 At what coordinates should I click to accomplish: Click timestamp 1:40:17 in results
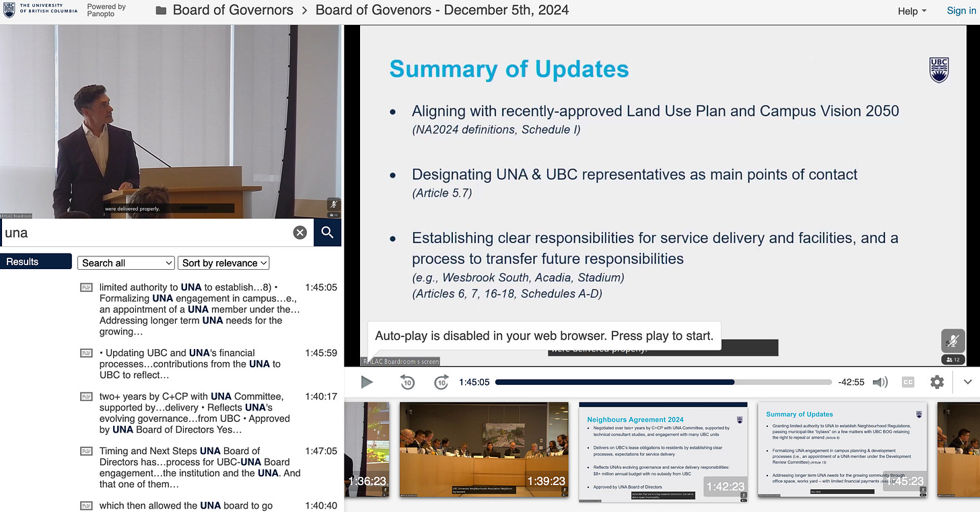(x=321, y=396)
